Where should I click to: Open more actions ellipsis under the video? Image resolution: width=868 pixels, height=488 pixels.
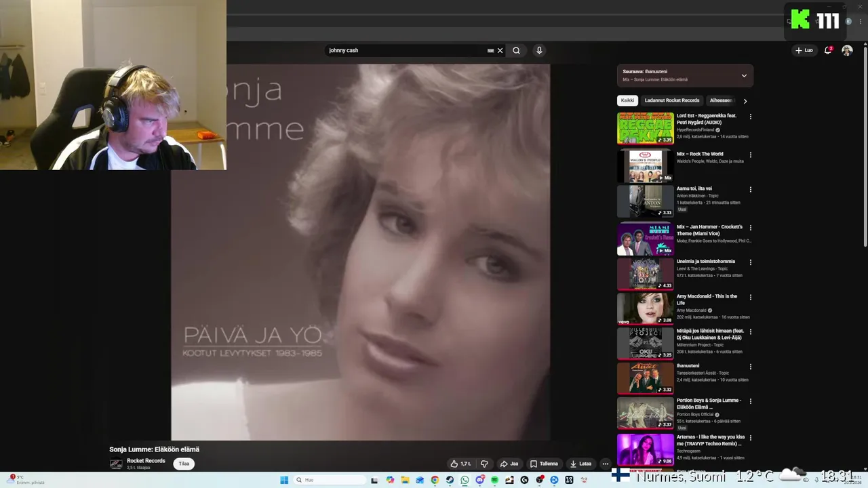tap(606, 464)
